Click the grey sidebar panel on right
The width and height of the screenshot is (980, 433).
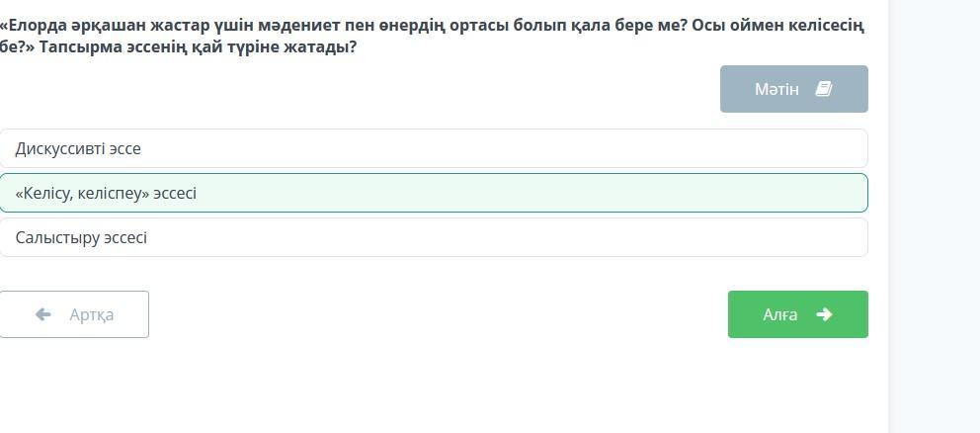(x=935, y=216)
